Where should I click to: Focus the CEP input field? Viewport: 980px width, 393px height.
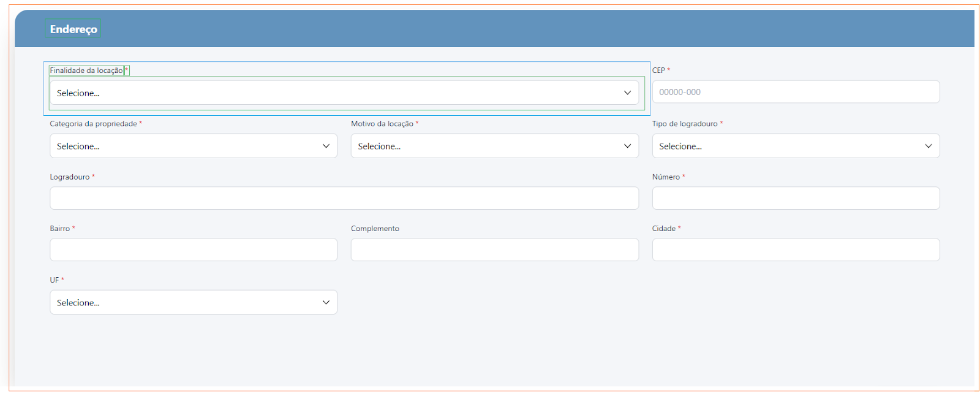(x=795, y=92)
